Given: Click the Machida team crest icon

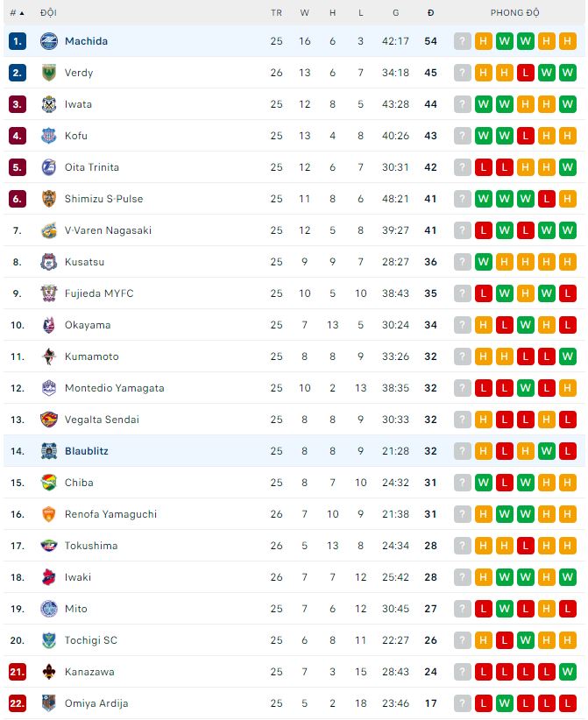Looking at the screenshot, I should [49, 41].
